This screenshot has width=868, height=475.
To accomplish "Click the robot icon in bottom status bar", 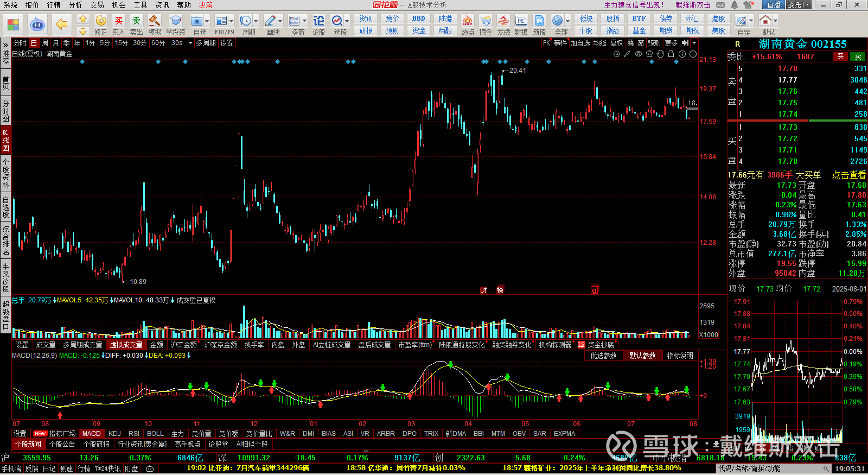I will pos(150,468).
